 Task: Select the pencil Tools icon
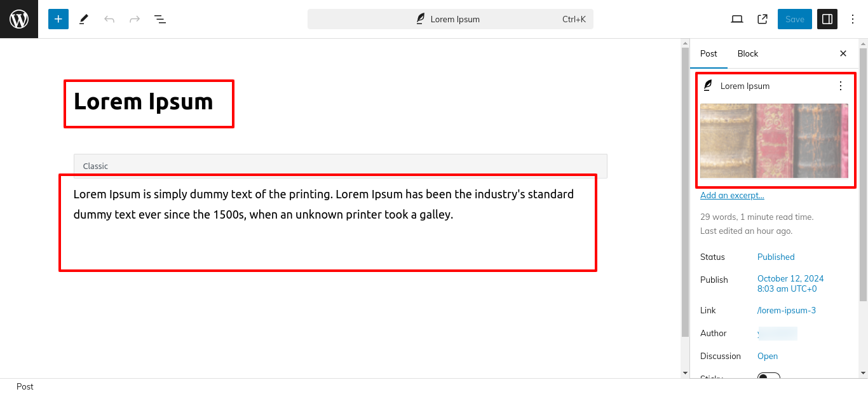[x=84, y=19]
